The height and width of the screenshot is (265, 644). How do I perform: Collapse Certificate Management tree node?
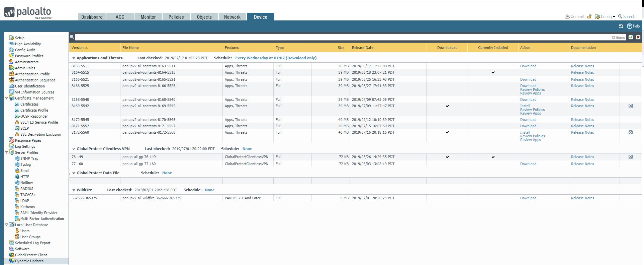coord(6,98)
